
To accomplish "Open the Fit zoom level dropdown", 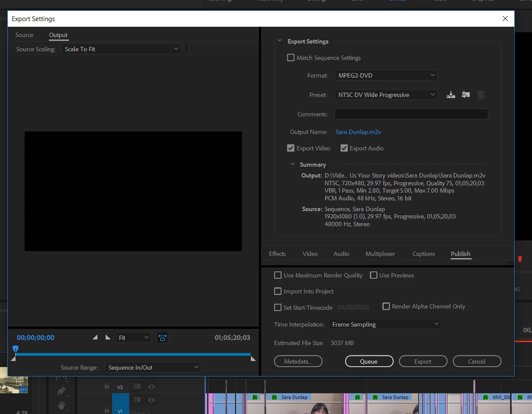I will pos(134,338).
